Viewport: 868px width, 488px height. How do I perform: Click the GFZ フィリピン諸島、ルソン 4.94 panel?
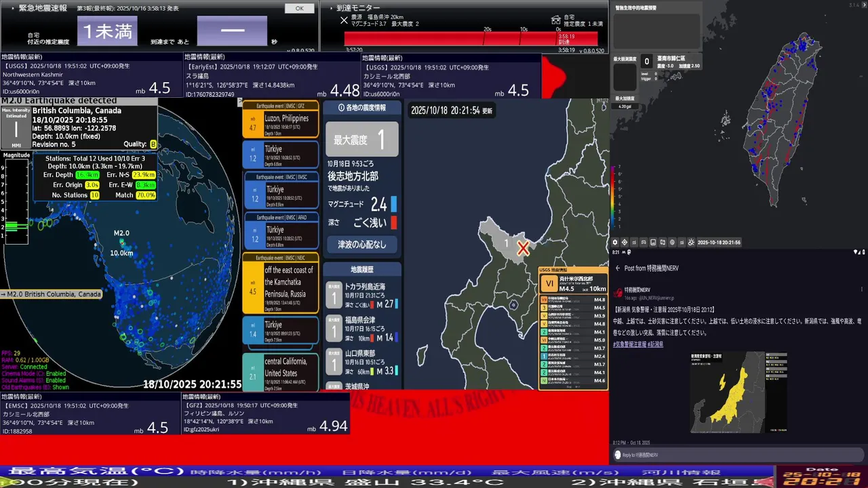tap(265, 414)
